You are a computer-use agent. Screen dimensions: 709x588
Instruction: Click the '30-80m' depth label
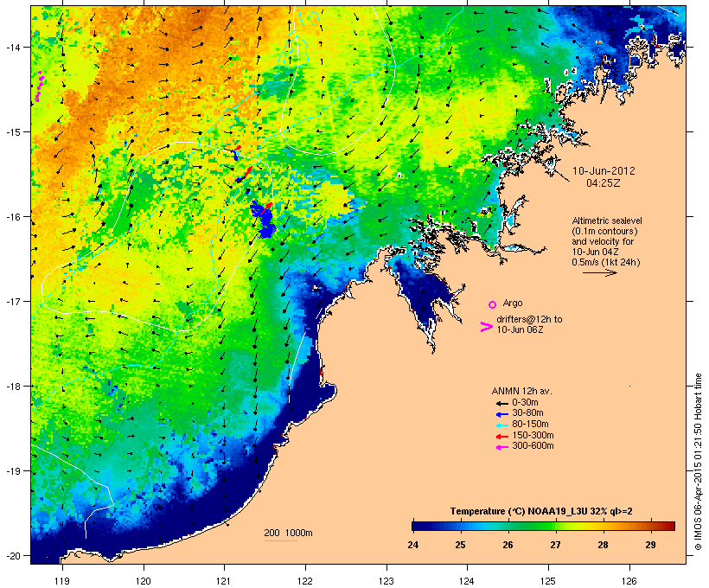pos(527,413)
